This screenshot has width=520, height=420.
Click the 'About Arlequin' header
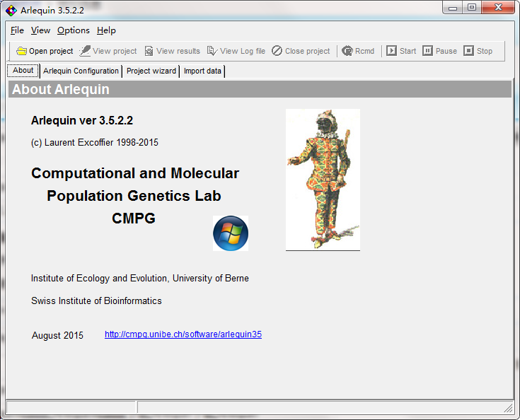(61, 89)
